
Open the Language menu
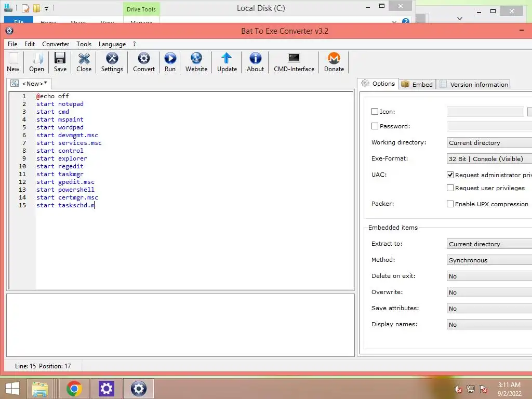[x=112, y=44]
